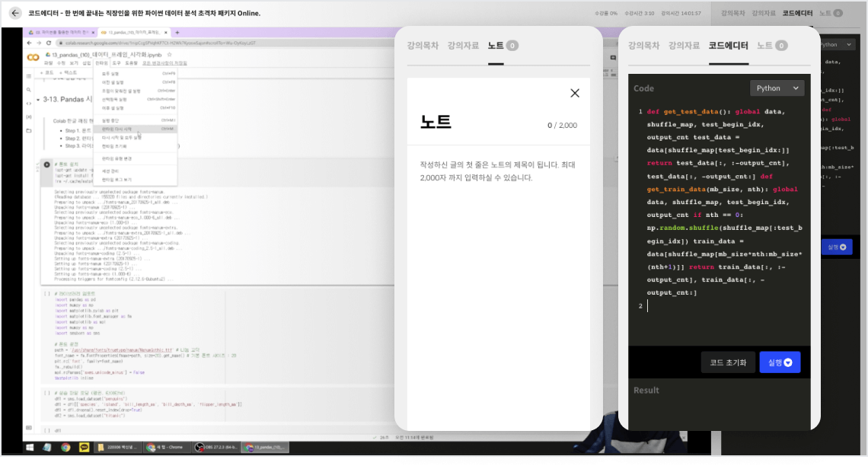Star the Colab notebook title
This screenshot has width=868, height=469.
click(x=169, y=56)
